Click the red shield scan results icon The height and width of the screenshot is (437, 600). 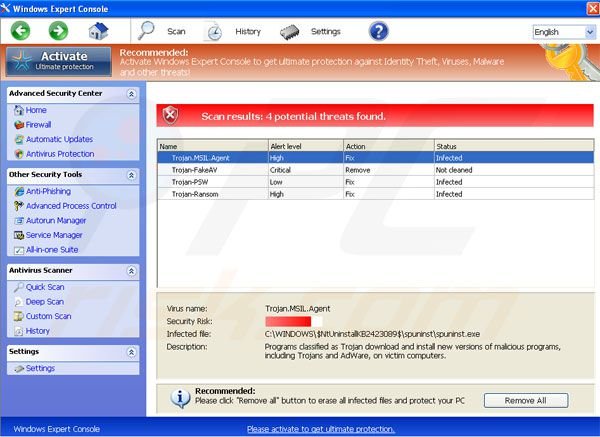click(171, 116)
